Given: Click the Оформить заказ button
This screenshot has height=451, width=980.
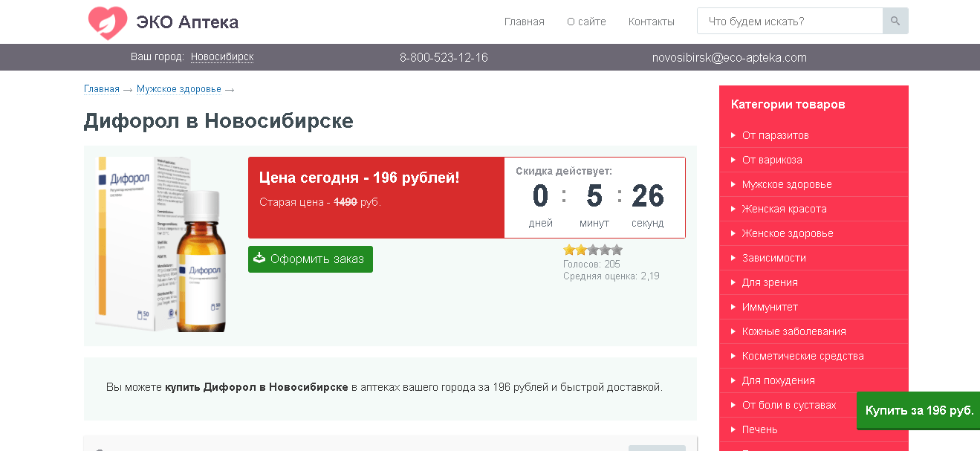Looking at the screenshot, I should click(x=311, y=259).
